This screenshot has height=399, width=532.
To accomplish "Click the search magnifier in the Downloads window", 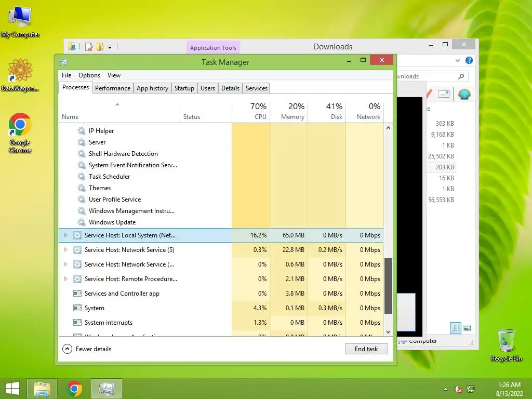I will [x=461, y=76].
